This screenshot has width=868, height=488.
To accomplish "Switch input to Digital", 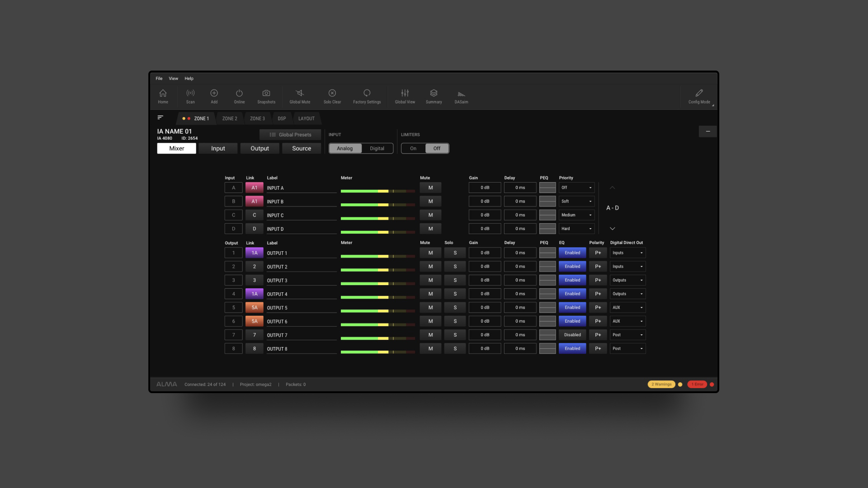I will click(x=377, y=148).
